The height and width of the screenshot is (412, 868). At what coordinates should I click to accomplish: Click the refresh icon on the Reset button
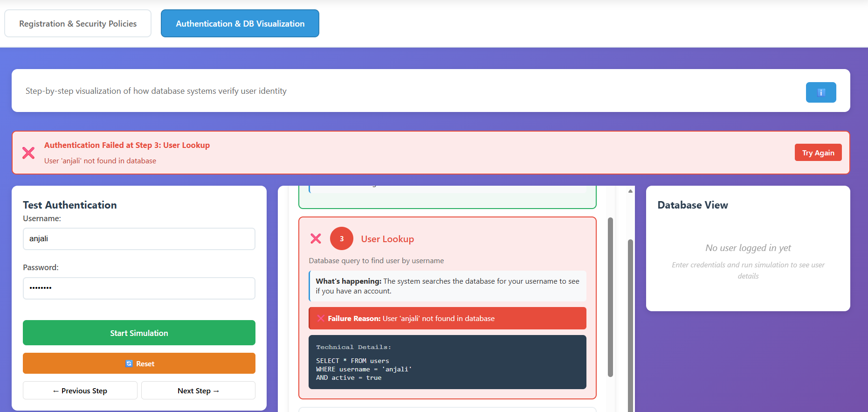(129, 363)
